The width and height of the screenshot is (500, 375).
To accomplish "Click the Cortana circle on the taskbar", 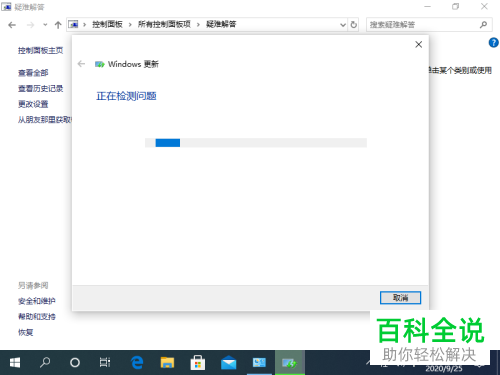I will 75,363.
